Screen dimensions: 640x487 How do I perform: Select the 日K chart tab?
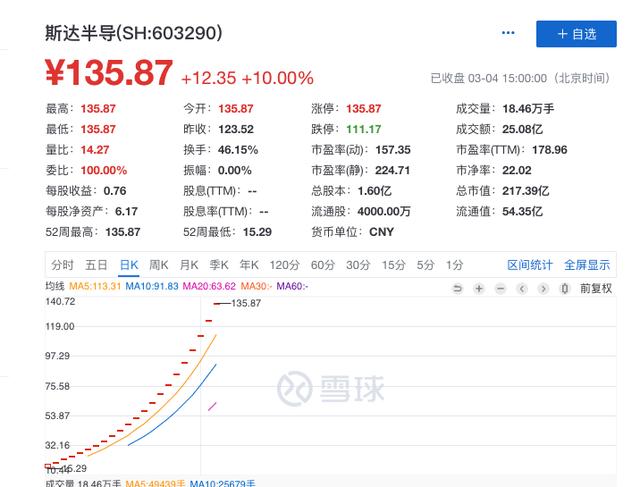pyautogui.click(x=129, y=265)
